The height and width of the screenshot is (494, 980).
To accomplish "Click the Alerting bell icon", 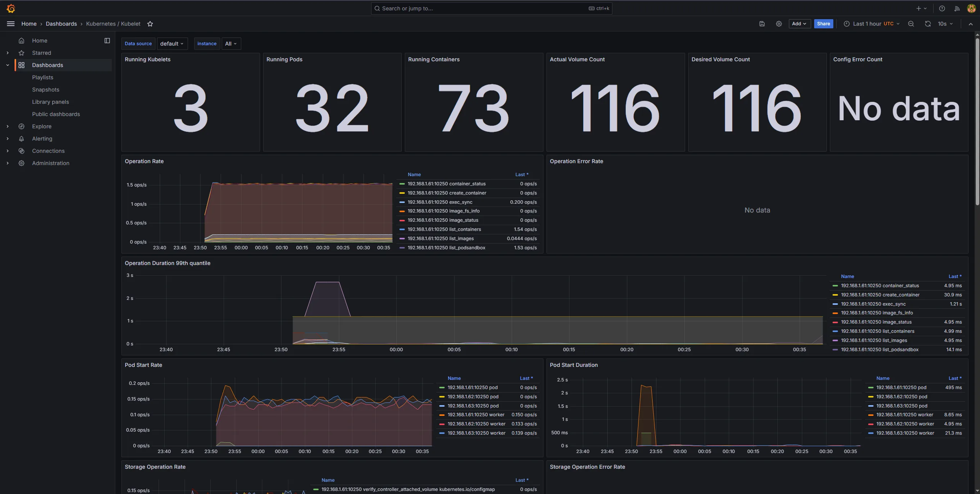I will pos(21,139).
